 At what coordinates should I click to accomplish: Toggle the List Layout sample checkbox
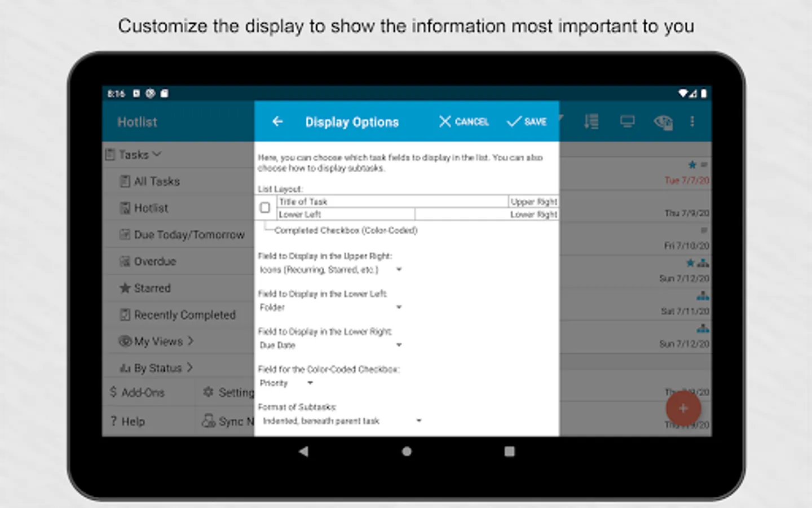265,208
